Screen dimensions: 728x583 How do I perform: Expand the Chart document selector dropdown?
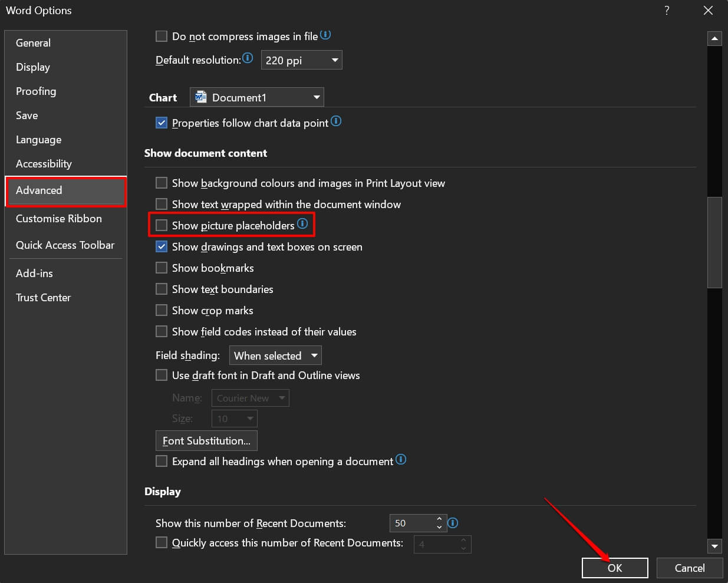pyautogui.click(x=317, y=97)
